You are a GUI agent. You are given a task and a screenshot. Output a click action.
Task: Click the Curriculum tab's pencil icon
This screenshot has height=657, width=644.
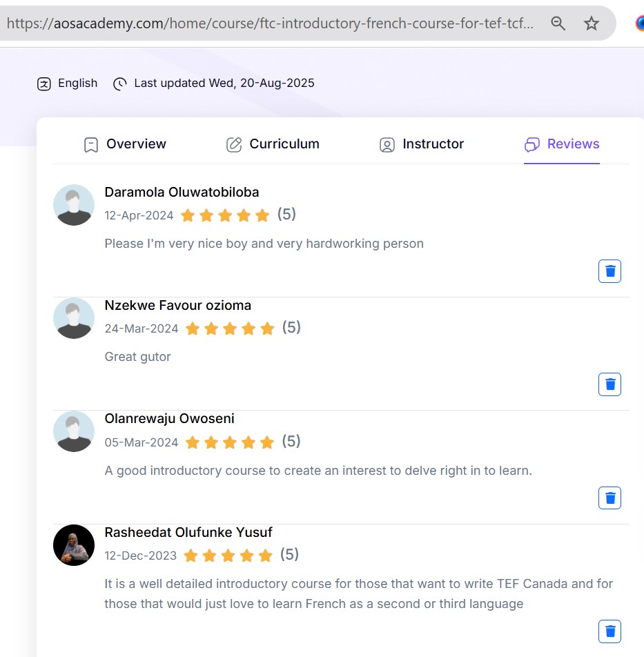point(234,144)
